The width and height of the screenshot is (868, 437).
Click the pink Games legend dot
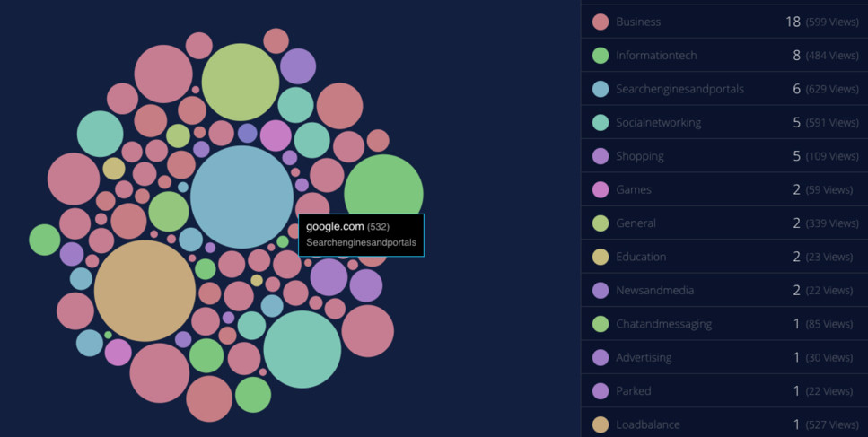pos(601,189)
